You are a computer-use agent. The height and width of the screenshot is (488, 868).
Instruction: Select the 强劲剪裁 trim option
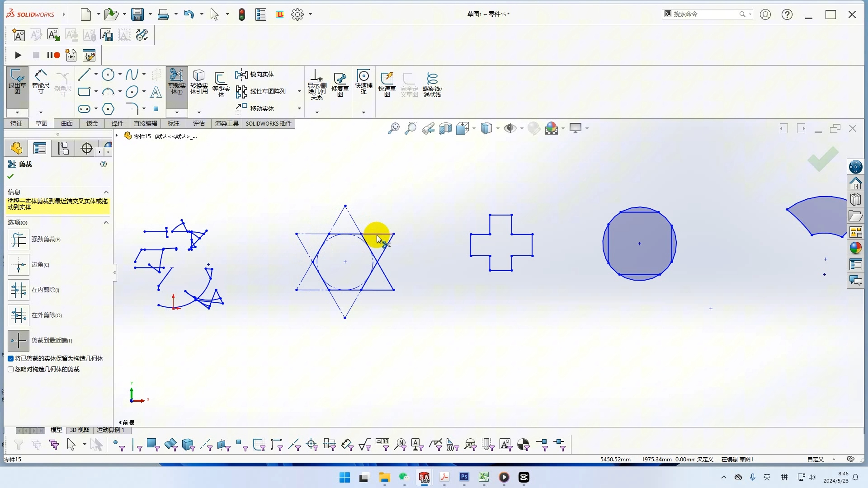click(19, 239)
